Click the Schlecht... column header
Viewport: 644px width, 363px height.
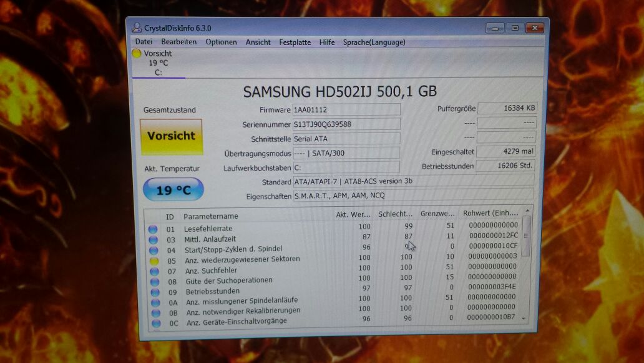pyautogui.click(x=395, y=214)
